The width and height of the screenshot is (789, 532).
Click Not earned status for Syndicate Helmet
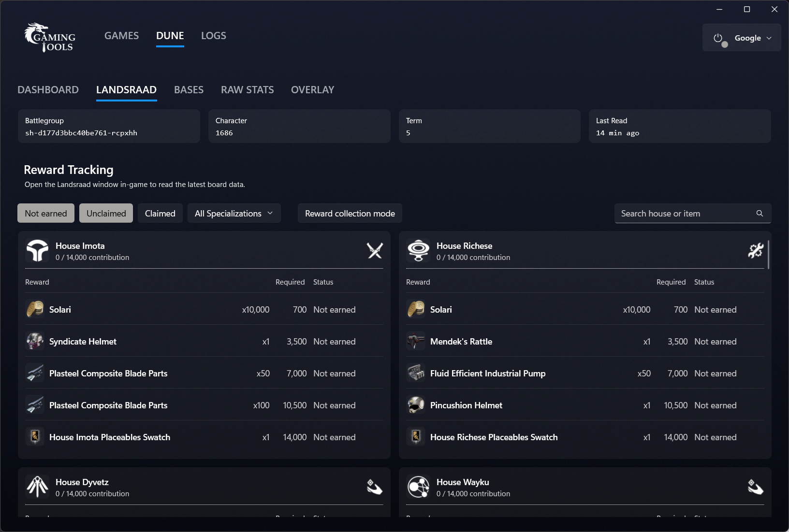(x=335, y=342)
